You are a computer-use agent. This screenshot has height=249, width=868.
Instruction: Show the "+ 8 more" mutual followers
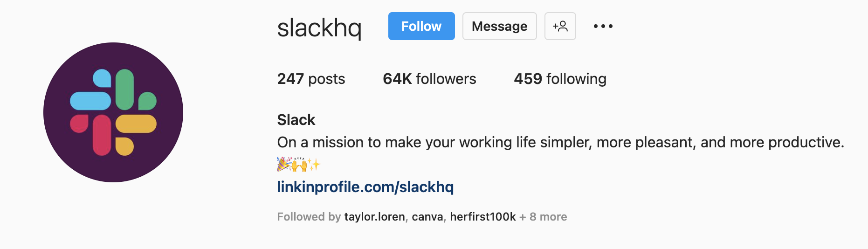[543, 217]
